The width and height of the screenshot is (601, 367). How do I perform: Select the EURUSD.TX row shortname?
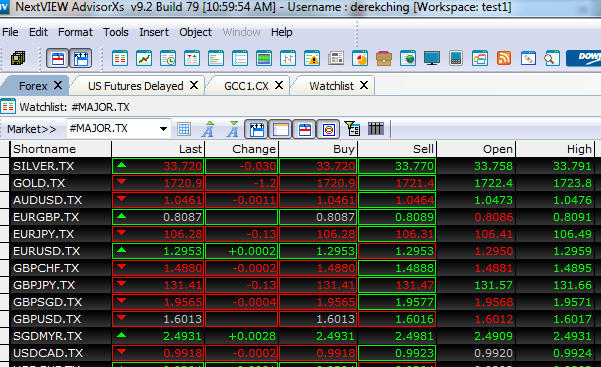(46, 251)
